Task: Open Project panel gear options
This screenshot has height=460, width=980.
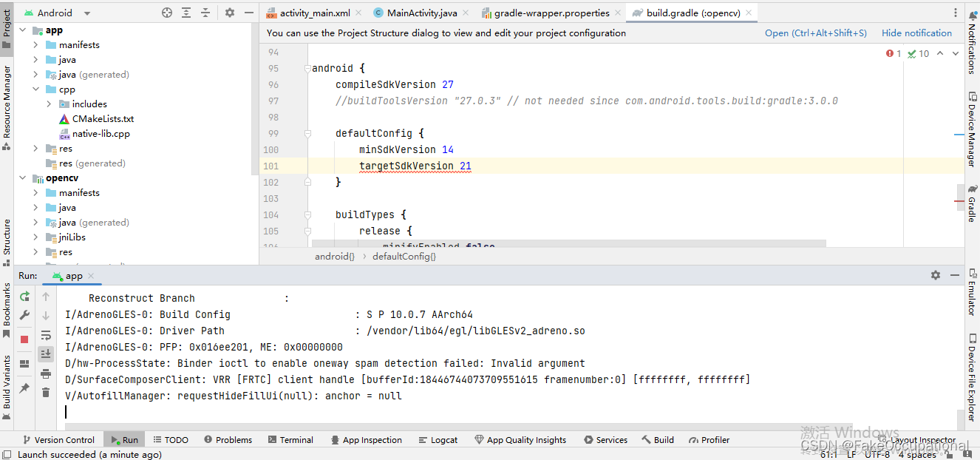Action: (x=229, y=13)
